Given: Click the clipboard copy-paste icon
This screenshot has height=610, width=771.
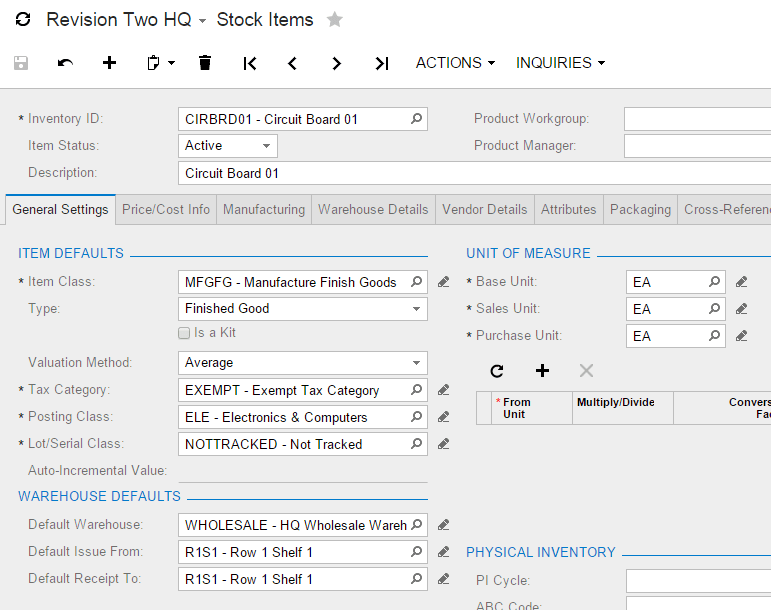Looking at the screenshot, I should [153, 63].
